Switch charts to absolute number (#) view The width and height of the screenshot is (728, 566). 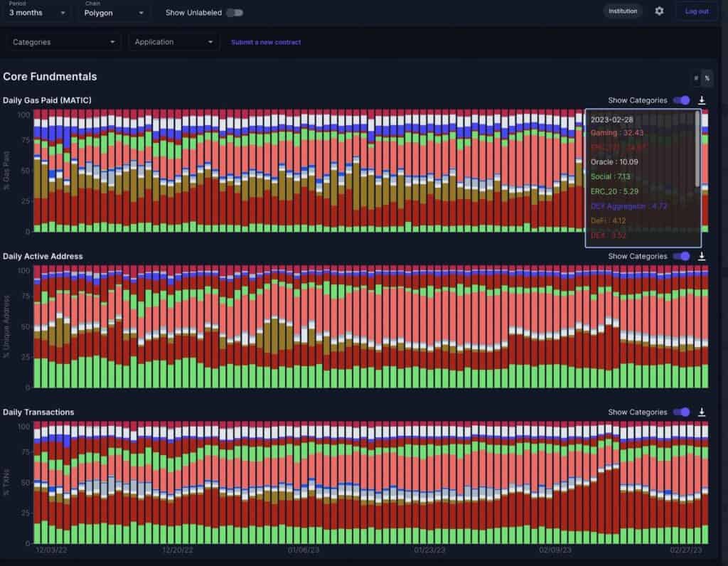[x=696, y=78]
